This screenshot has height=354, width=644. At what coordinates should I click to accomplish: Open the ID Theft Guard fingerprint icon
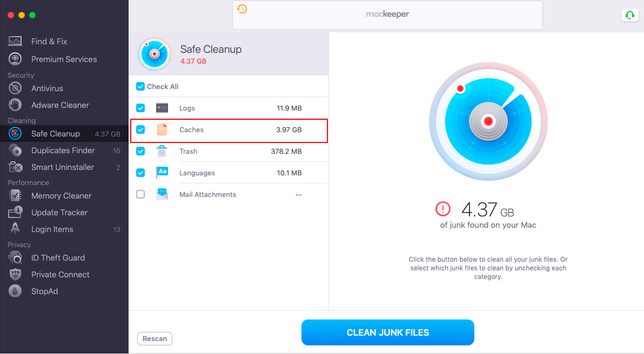[15, 257]
